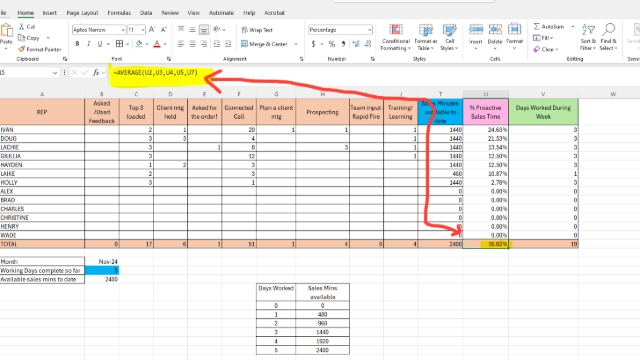Toggle Bold formatting
640x360 pixels.
point(77,44)
